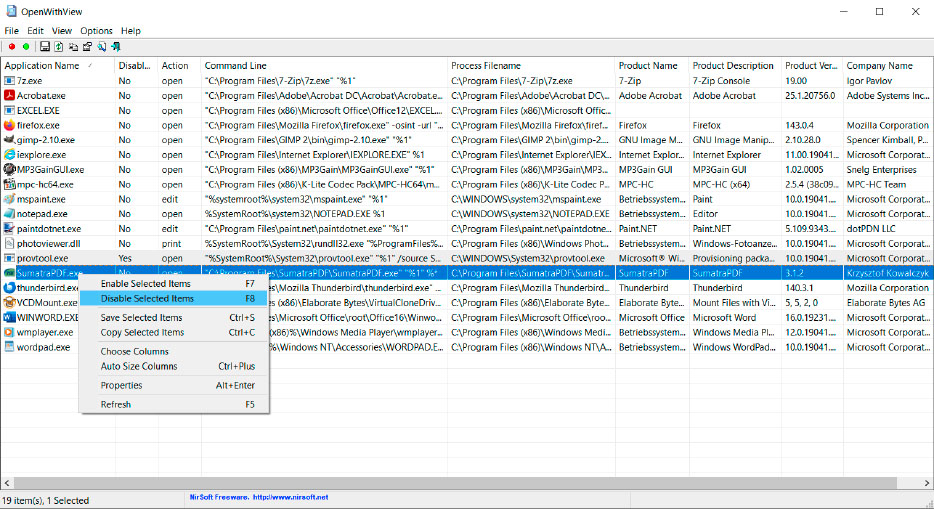This screenshot has height=509, width=934.
Task: Click the Properties toolbar icon
Action: 87,47
